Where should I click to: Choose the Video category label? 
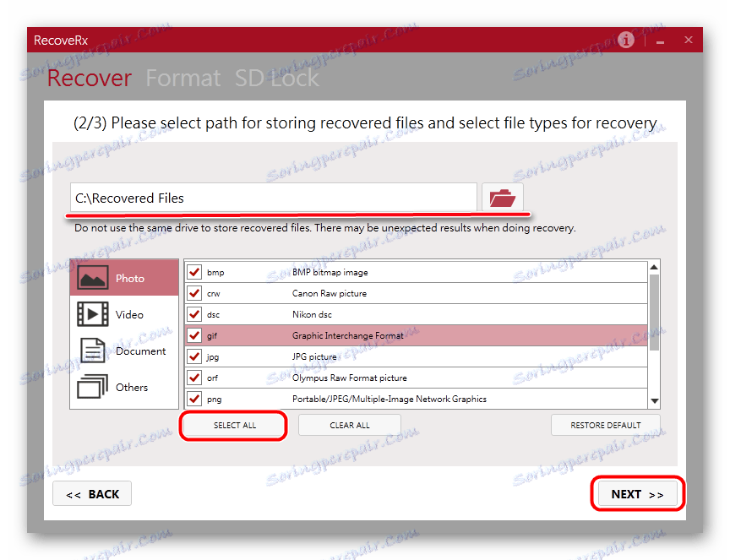point(129,315)
